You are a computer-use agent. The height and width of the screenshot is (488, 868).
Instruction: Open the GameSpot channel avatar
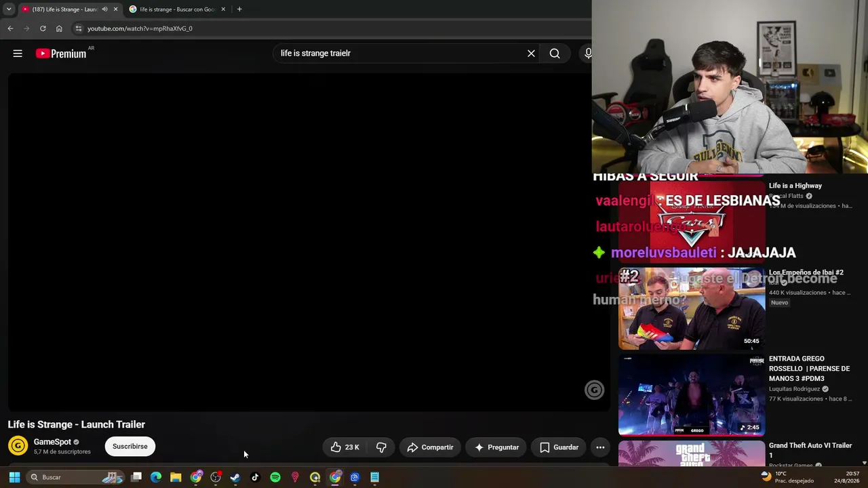18,445
